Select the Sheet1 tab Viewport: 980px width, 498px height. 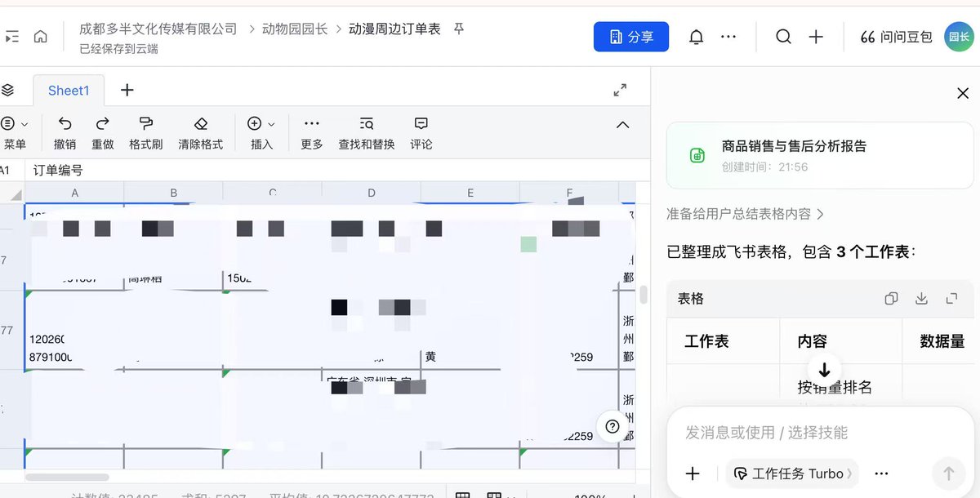(x=69, y=91)
